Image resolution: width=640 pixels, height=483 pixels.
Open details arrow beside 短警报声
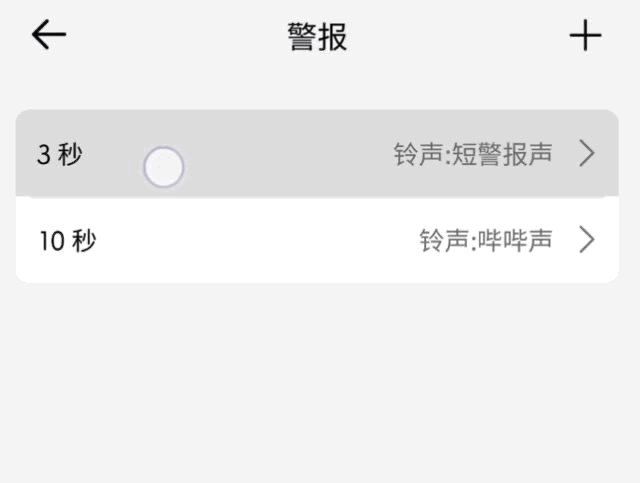tap(587, 154)
